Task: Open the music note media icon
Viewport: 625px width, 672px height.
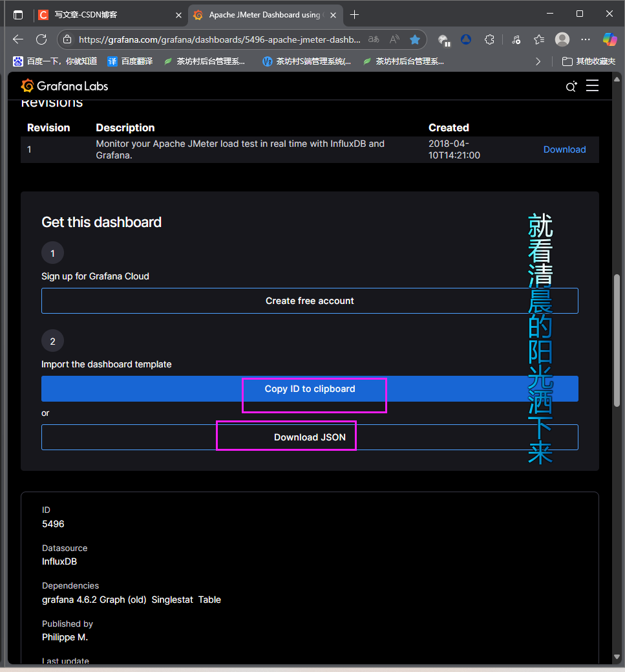Action: click(x=516, y=39)
